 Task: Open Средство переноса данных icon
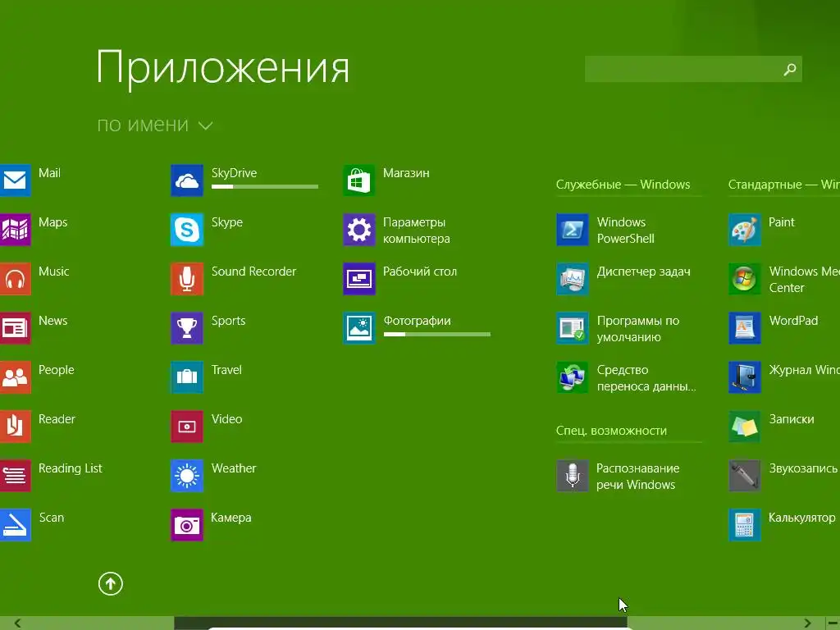click(x=573, y=377)
